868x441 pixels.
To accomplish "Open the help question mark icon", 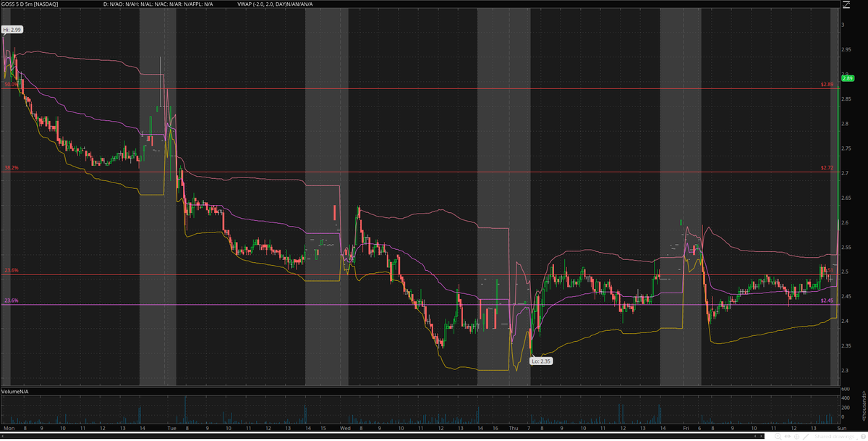I will coord(863,437).
